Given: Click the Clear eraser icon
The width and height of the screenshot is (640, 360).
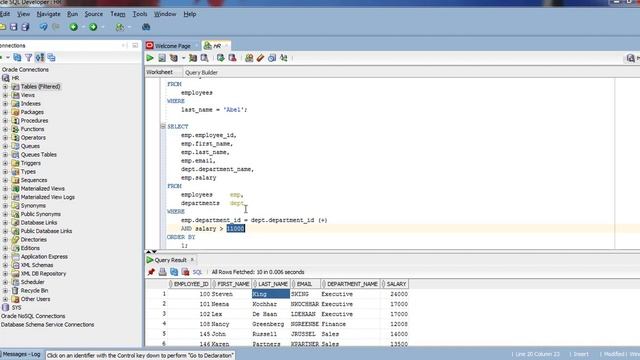Looking at the screenshot, I should [x=260, y=58].
